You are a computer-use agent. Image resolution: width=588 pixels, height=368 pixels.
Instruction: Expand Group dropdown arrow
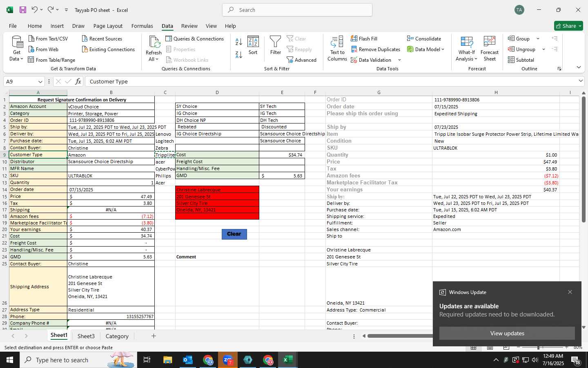(x=538, y=39)
